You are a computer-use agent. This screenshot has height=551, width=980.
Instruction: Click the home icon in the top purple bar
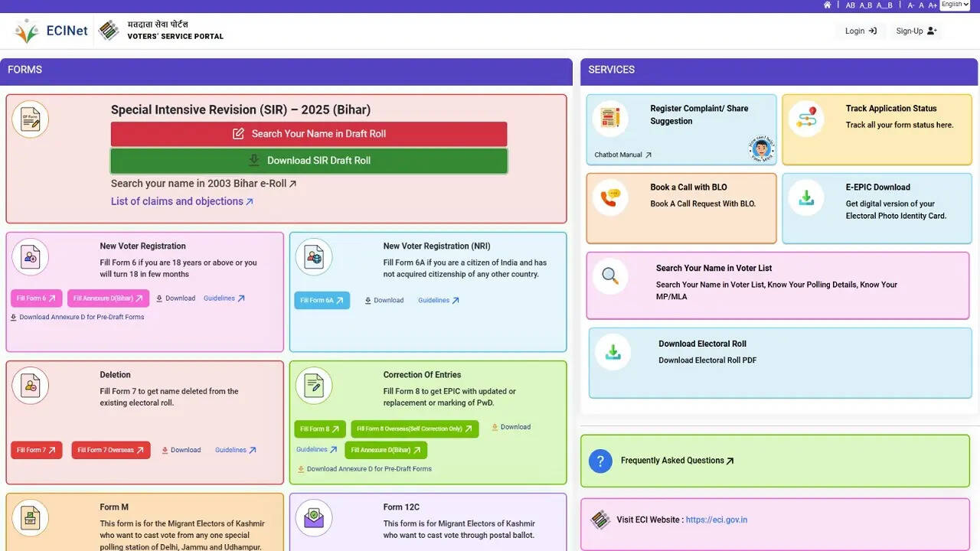click(827, 5)
